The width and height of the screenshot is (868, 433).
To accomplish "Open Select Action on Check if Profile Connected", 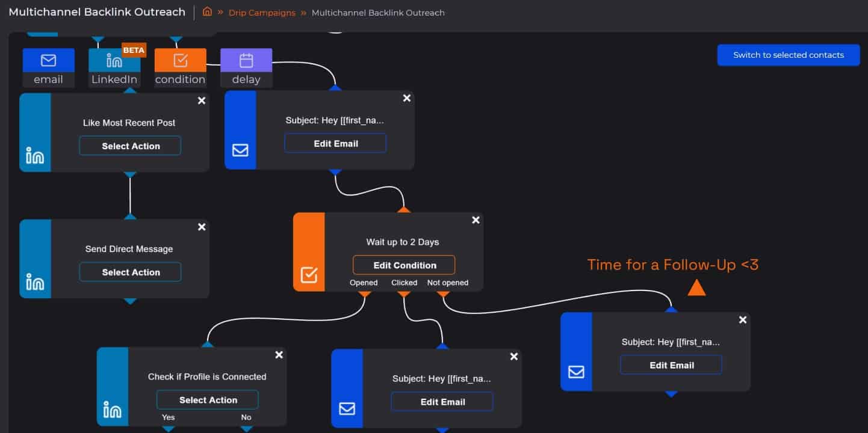I will [x=208, y=400].
